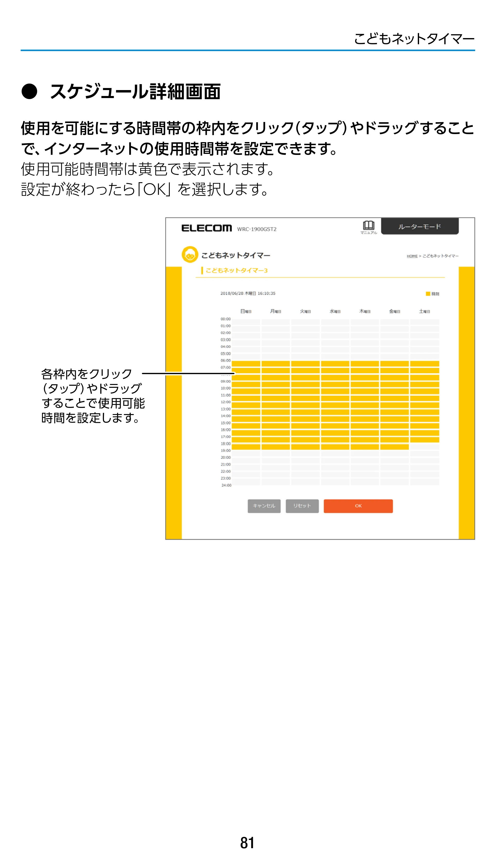Image resolution: width=496 pixels, height=868 pixels.
Task: Toggle the Friday 18:00 yellow cell
Action: [394, 447]
